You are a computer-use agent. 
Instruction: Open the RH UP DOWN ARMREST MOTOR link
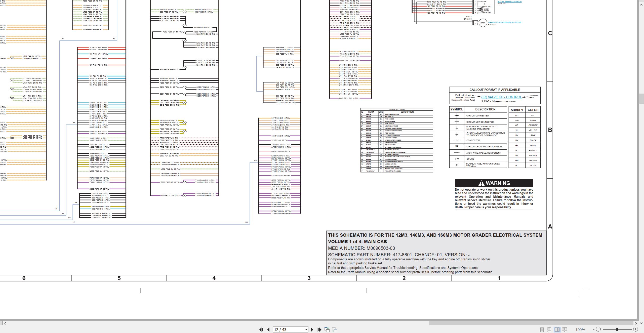505,22
